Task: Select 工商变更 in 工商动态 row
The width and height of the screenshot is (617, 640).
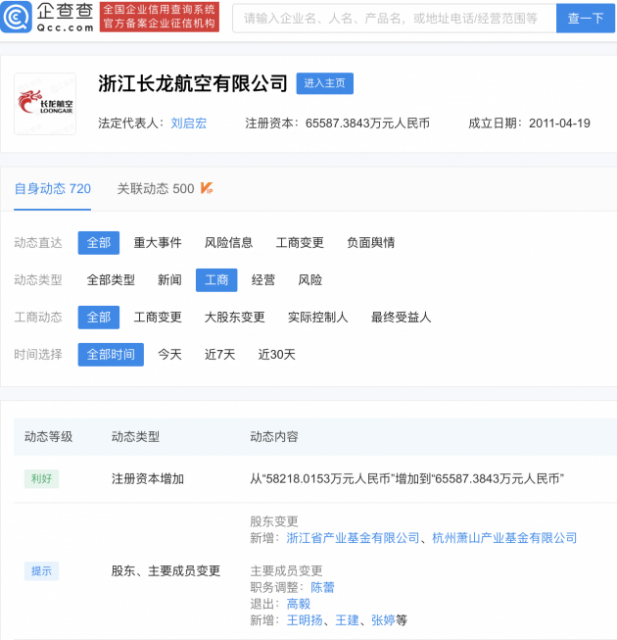Action: point(158,317)
